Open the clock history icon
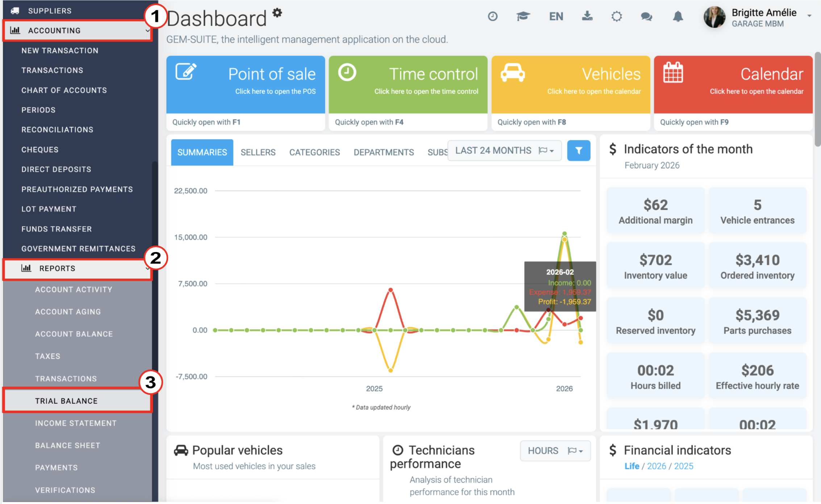Image resolution: width=821 pixels, height=504 pixels. 493,16
